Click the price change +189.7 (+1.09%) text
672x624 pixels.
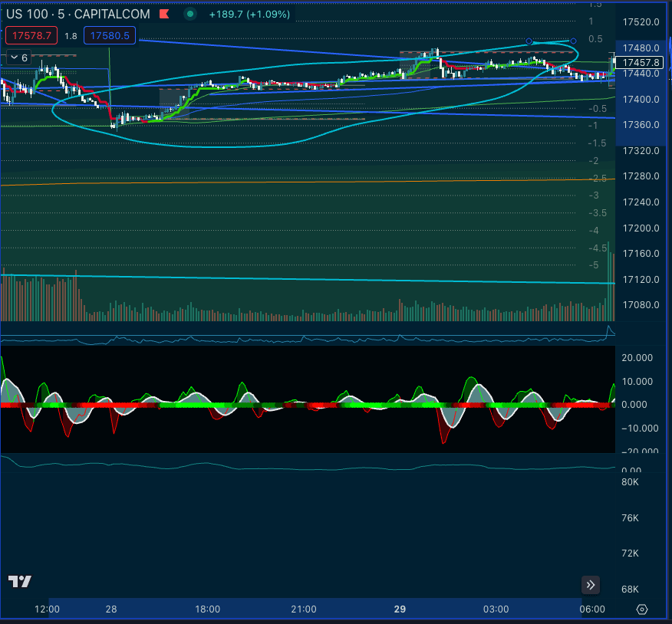tap(248, 14)
